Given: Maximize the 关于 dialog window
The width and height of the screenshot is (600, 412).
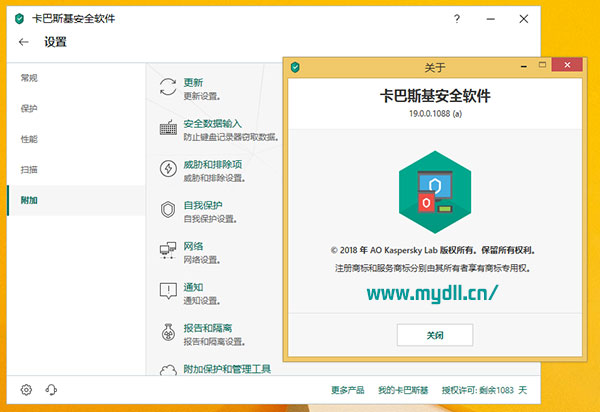Looking at the screenshot, I should click(542, 65).
